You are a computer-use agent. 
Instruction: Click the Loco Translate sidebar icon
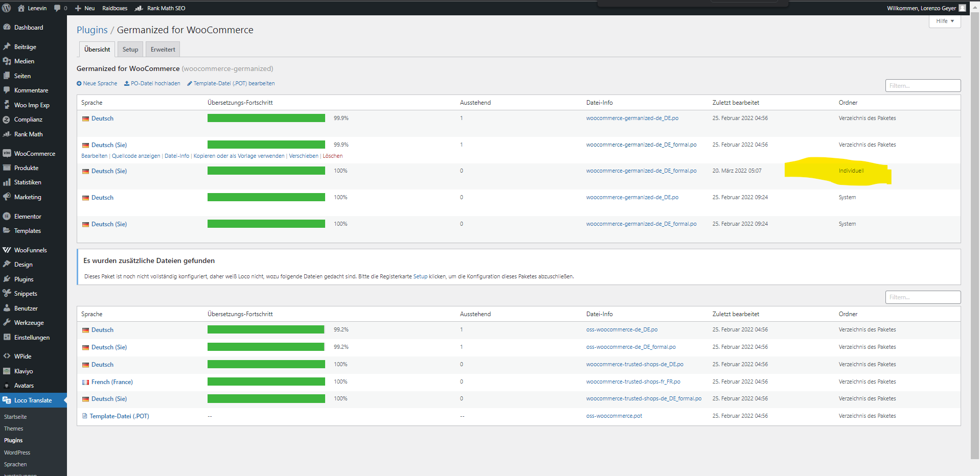pyautogui.click(x=7, y=400)
